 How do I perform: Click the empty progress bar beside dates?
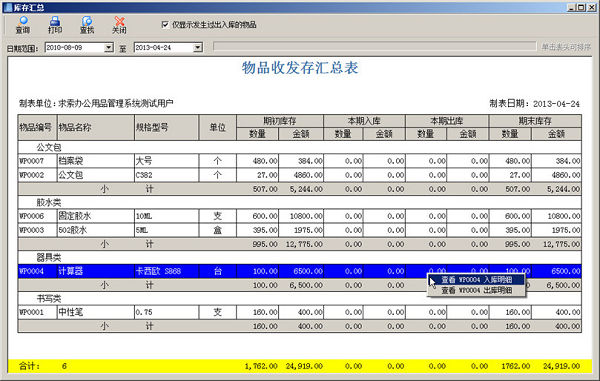pos(375,47)
